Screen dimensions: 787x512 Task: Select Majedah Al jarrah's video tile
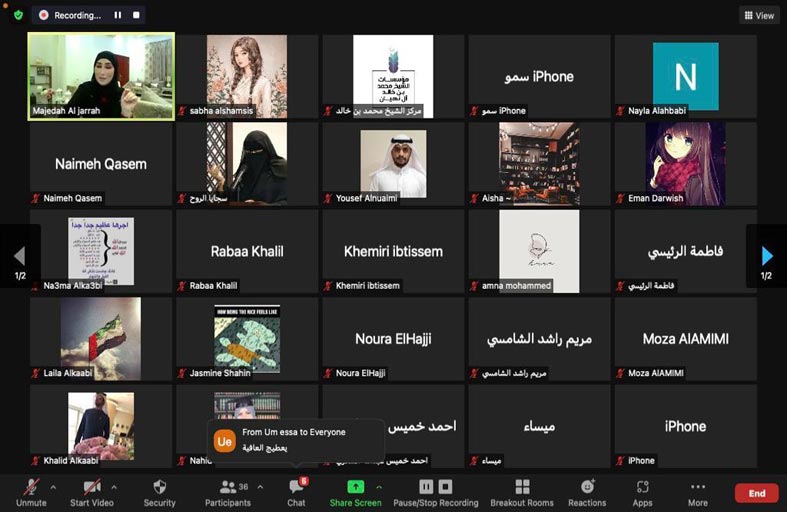(101, 76)
